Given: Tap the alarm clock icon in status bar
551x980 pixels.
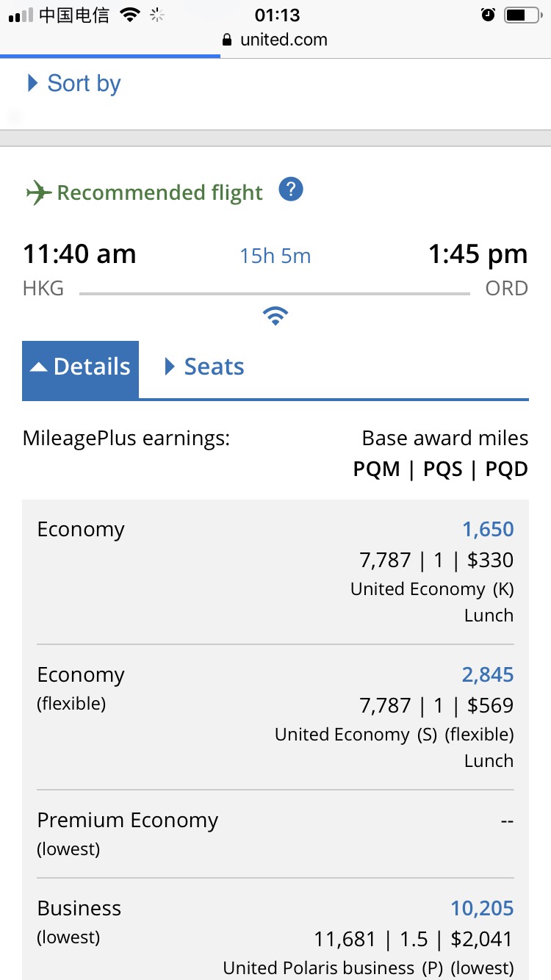Looking at the screenshot, I should [488, 15].
